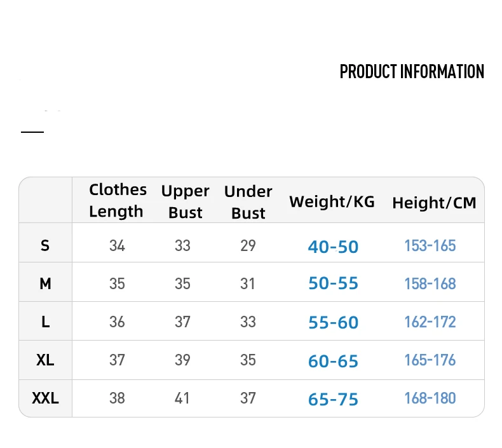Select the 50-55 weight value

333,284
